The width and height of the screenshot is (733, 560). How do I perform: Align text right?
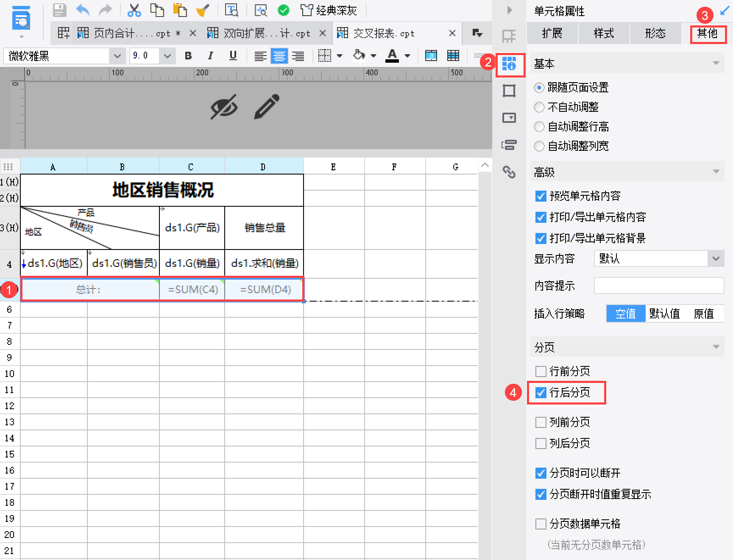click(x=298, y=56)
